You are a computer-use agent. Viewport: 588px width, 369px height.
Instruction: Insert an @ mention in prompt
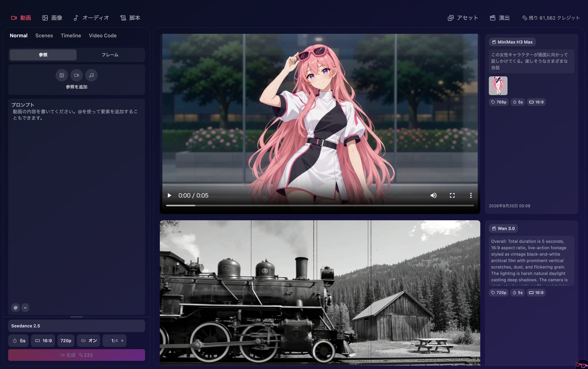(x=16, y=307)
